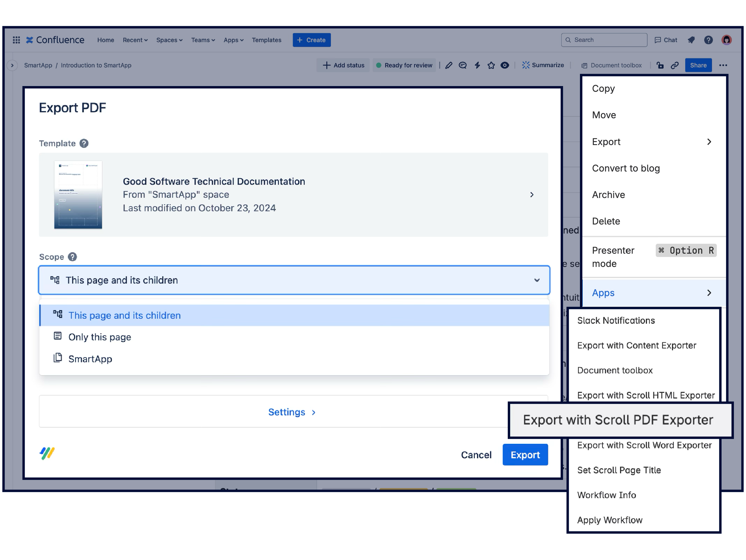
Task: Click the K15t logo in dialog footer
Action: pos(47,453)
